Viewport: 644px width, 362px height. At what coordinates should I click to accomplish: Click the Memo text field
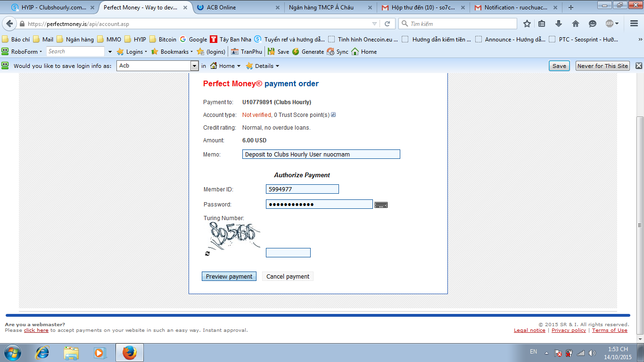click(321, 154)
